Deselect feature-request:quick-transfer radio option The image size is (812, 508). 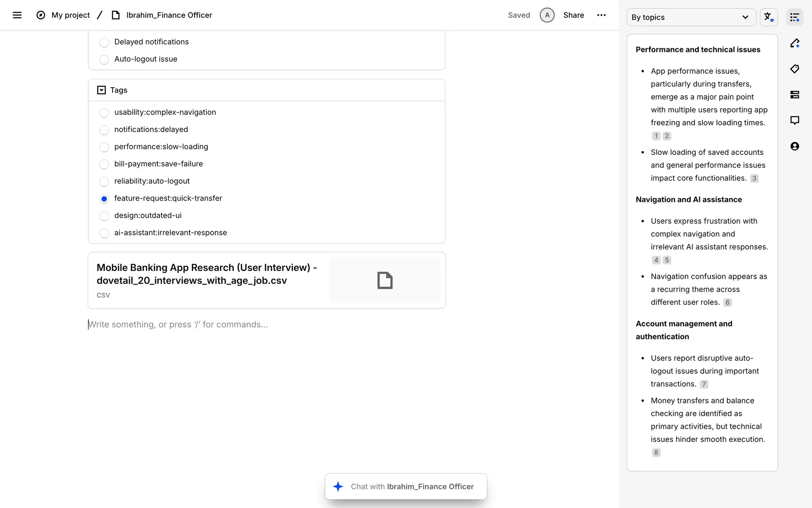coord(104,199)
